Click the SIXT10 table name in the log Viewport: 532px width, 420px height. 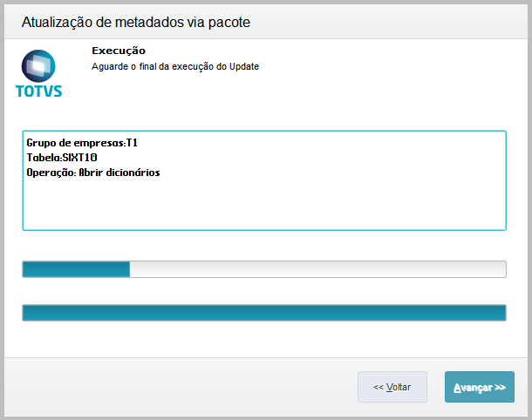point(79,157)
